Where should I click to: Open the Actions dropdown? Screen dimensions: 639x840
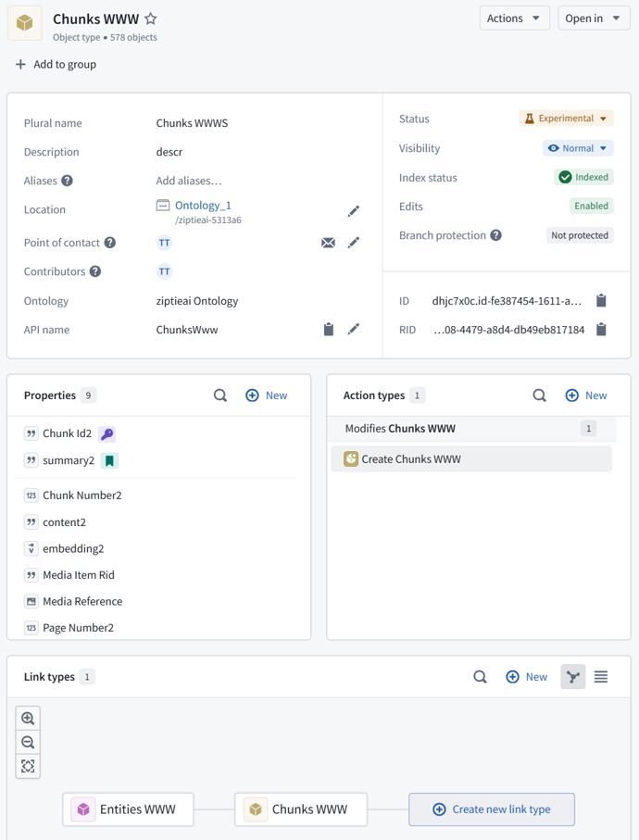click(514, 19)
